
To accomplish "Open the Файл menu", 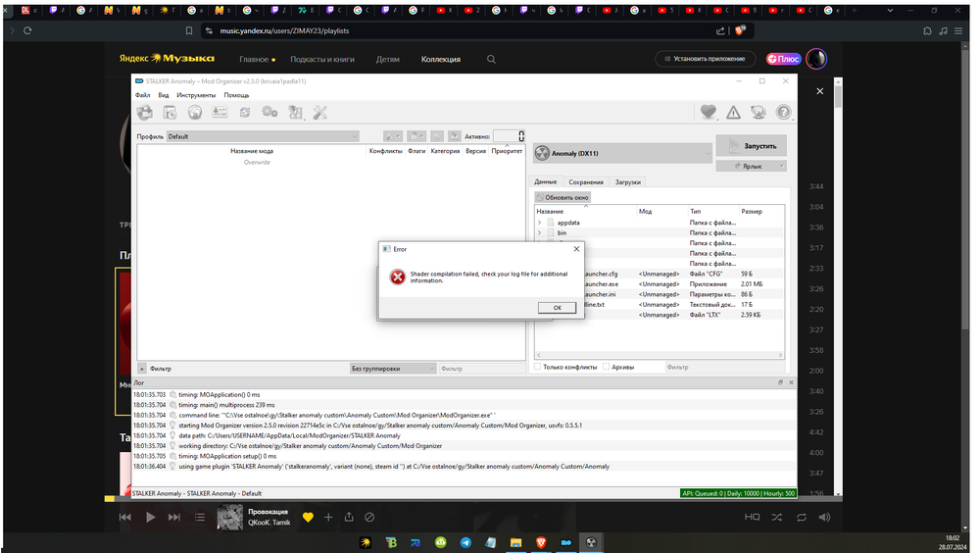I will pyautogui.click(x=142, y=95).
